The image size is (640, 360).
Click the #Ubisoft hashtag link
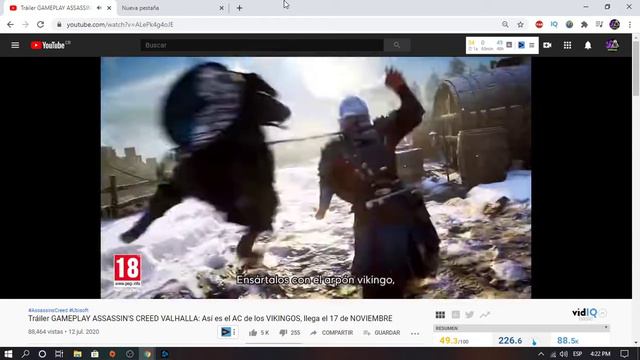[79, 310]
